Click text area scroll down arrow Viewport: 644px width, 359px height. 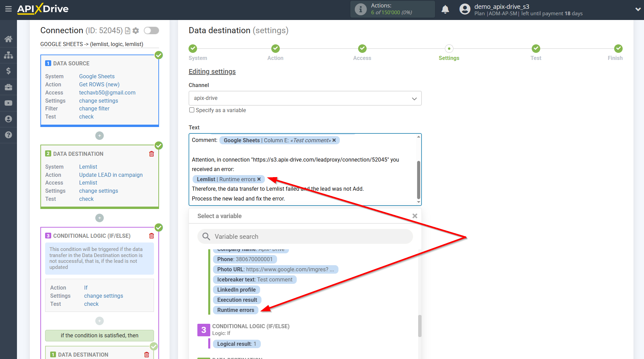click(418, 202)
